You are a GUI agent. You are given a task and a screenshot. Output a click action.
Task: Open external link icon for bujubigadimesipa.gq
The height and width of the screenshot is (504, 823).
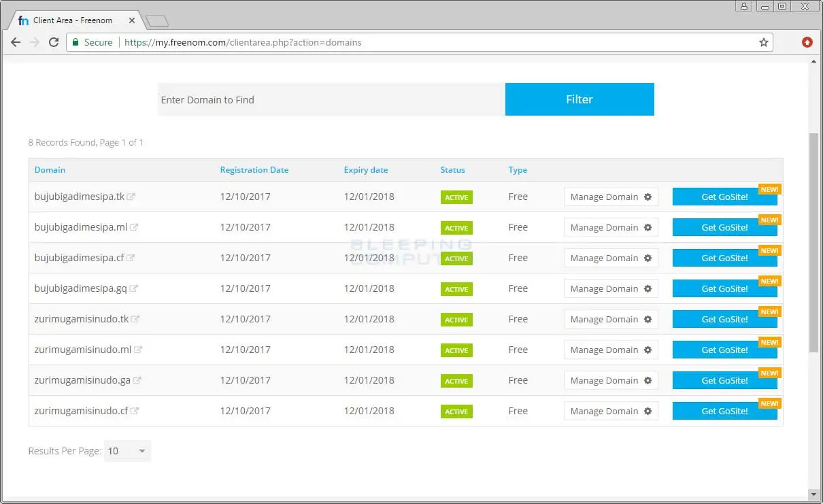133,288
